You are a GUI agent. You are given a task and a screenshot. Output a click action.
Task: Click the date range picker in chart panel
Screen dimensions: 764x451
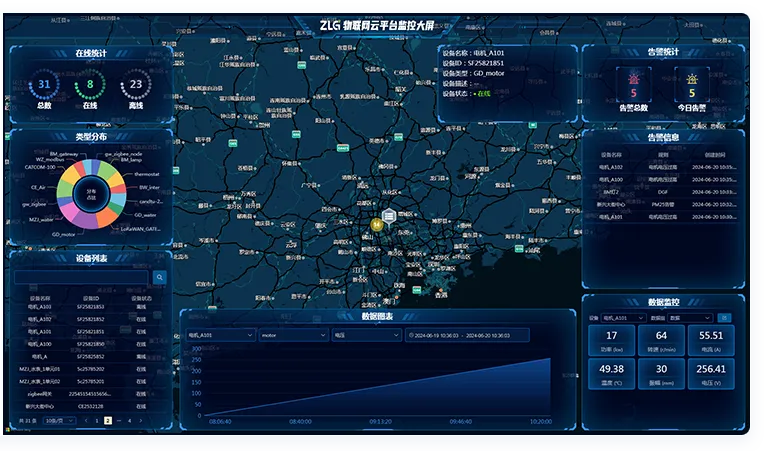click(x=467, y=335)
